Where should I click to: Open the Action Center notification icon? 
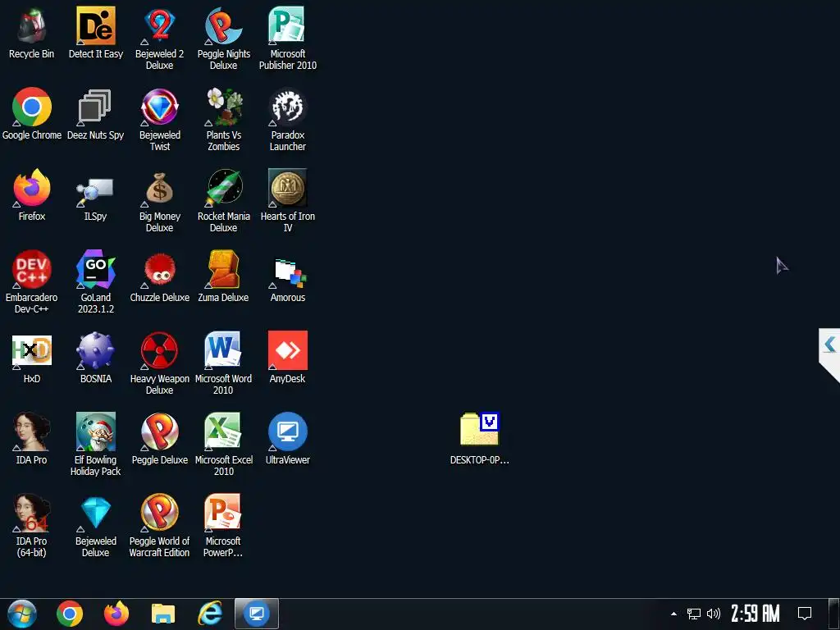tap(805, 614)
